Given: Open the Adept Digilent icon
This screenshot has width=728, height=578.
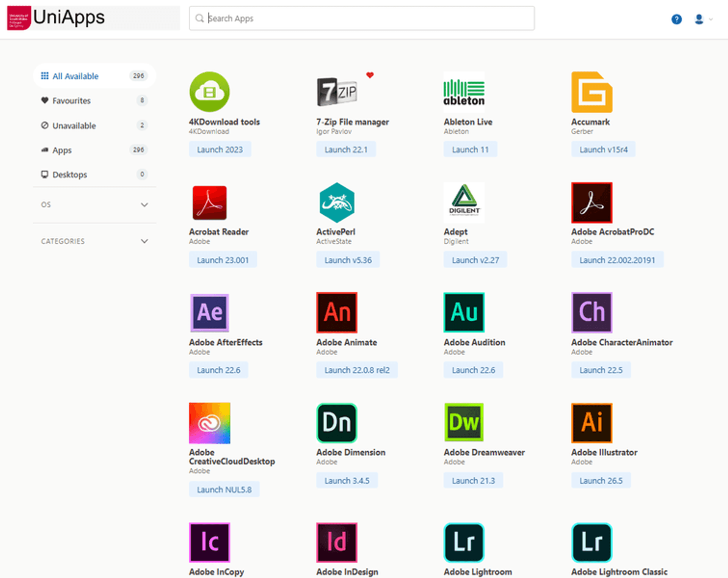Looking at the screenshot, I should 464,203.
